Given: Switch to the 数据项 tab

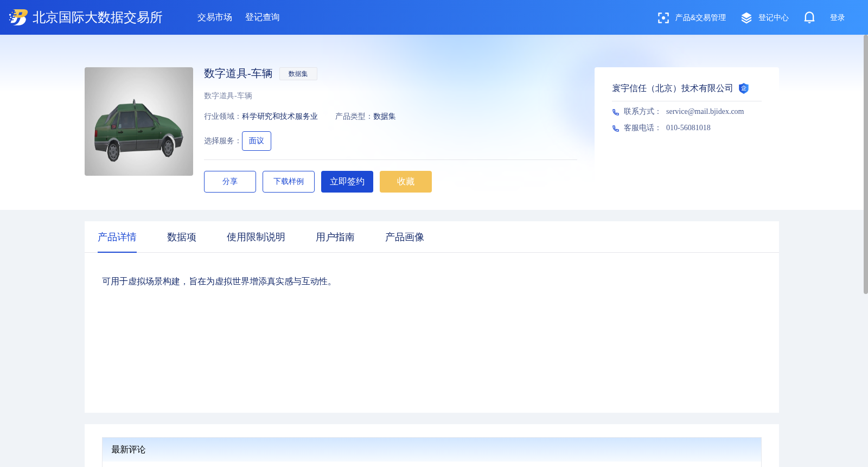Looking at the screenshot, I should (182, 237).
